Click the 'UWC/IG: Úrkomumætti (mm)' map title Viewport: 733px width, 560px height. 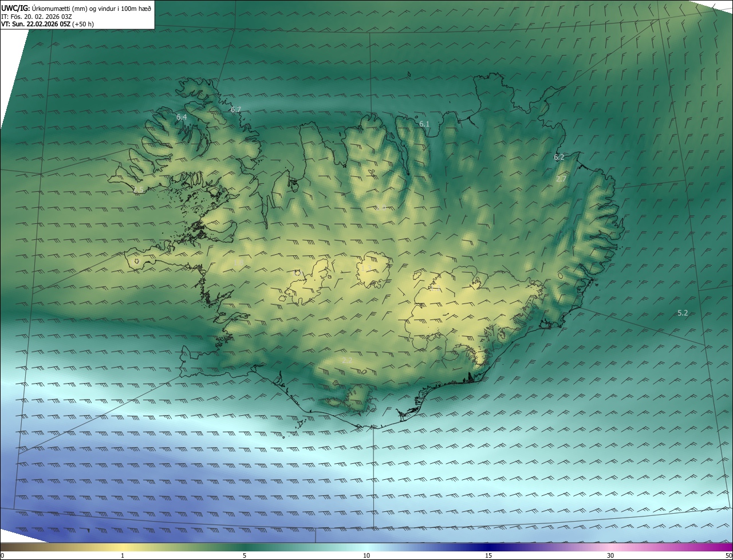[x=76, y=8]
